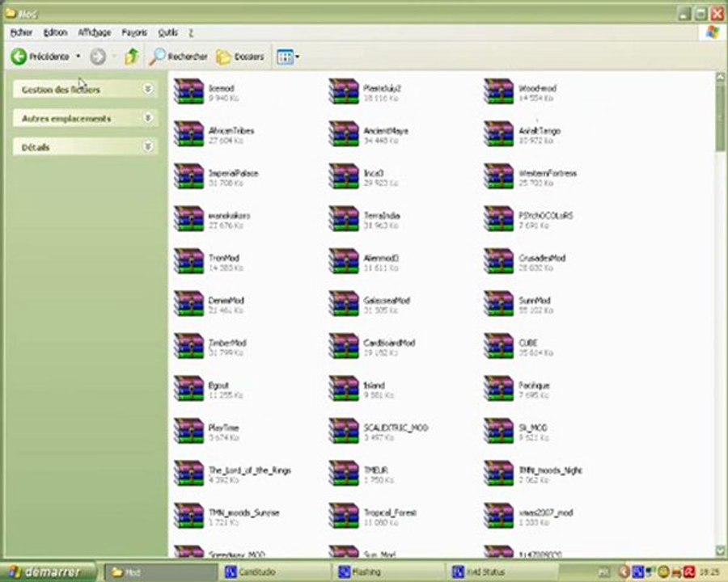Select the Alienmod3 archive icon
Image resolution: width=728 pixels, height=582 pixels.
(344, 261)
